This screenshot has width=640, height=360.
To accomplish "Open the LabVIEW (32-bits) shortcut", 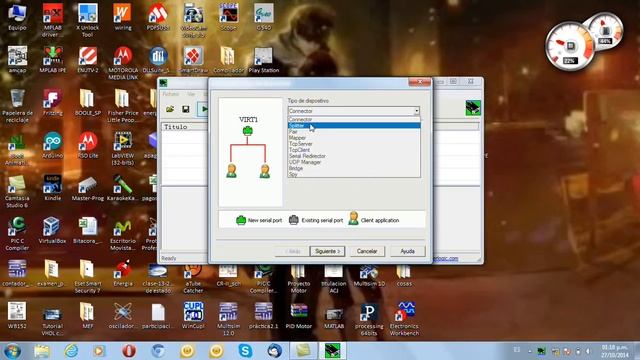I will click(123, 149).
